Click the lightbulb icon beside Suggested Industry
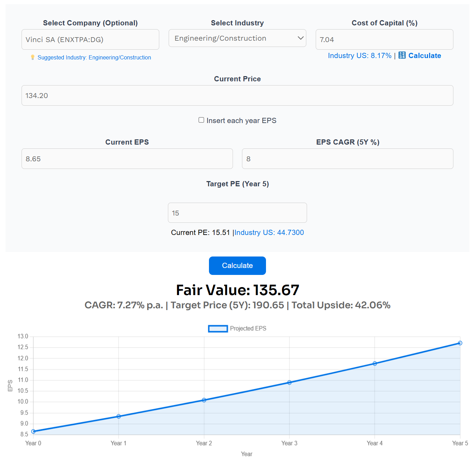 point(33,57)
